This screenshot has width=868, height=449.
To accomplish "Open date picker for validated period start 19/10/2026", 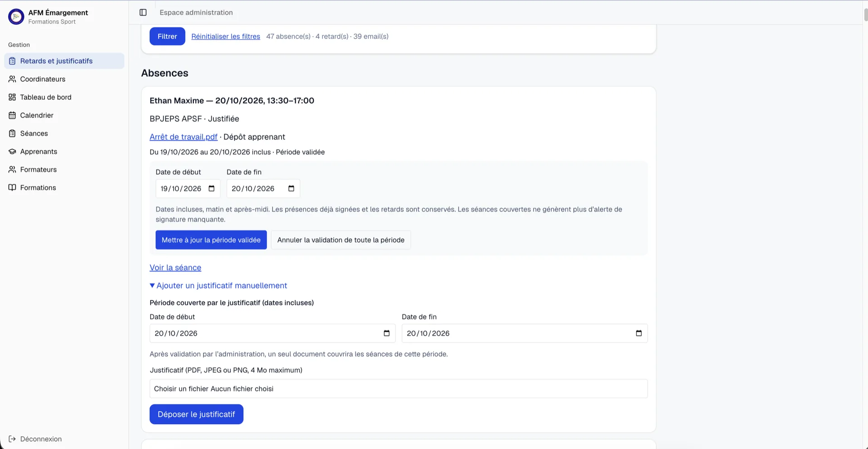I will click(x=212, y=188).
